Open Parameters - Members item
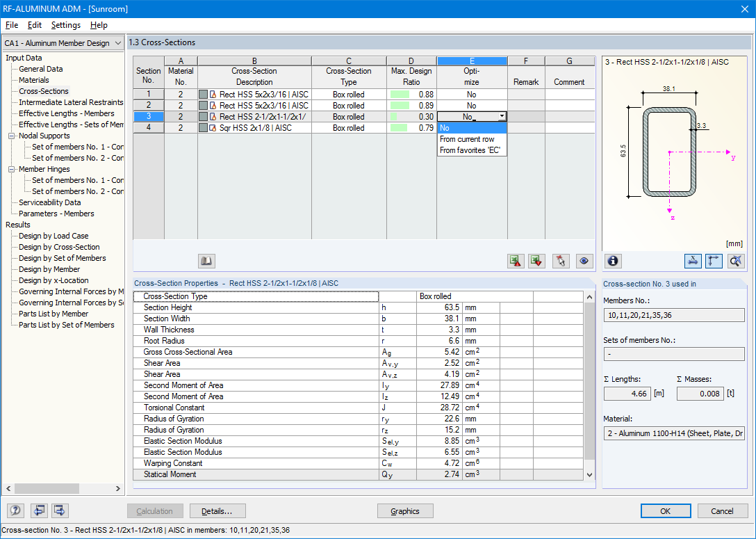This screenshot has height=539, width=756. [x=56, y=214]
